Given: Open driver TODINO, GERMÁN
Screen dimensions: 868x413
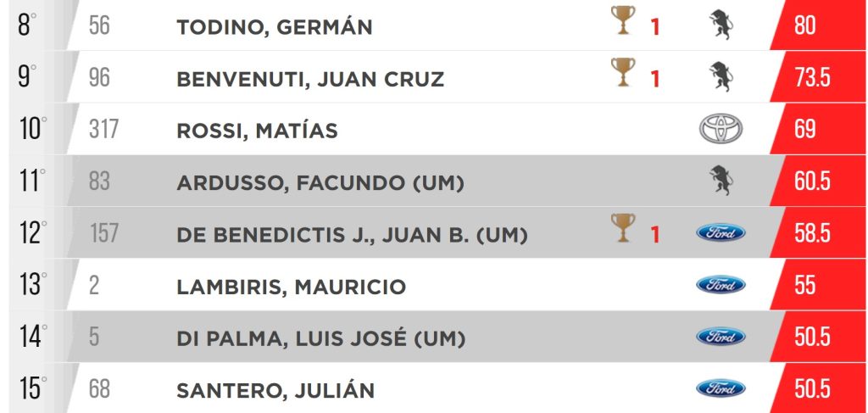Looking at the screenshot, I should tap(275, 27).
